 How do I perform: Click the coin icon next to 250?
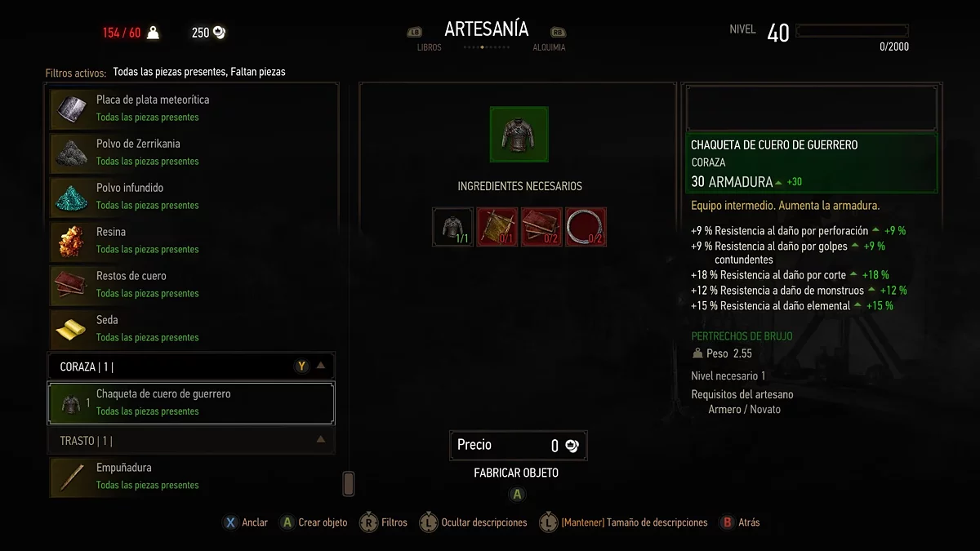pos(220,33)
